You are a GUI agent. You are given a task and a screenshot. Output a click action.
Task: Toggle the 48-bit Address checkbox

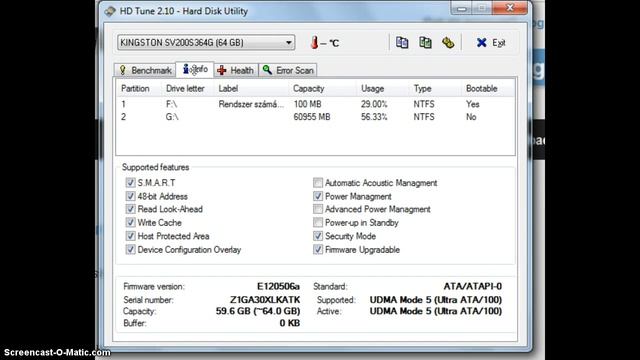(x=130, y=196)
